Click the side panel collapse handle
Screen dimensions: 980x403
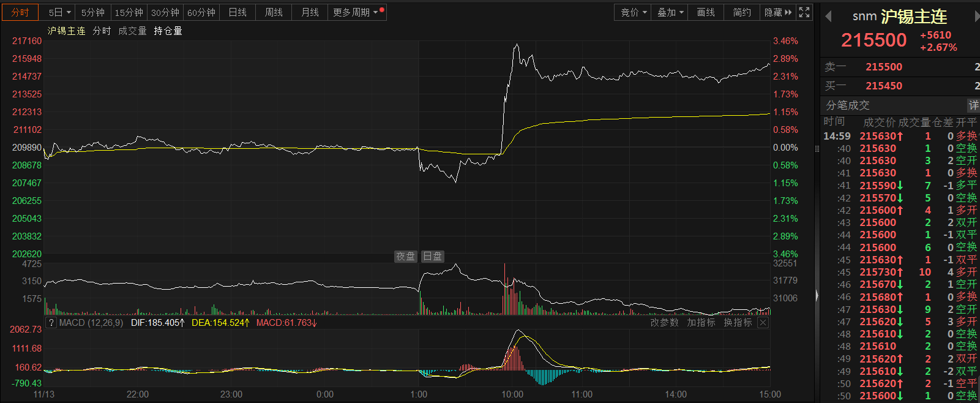817,296
